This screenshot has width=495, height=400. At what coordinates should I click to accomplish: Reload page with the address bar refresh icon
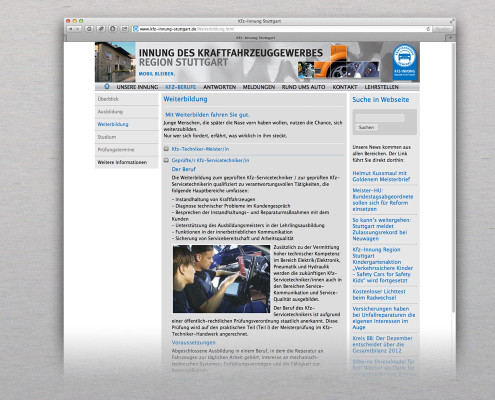click(x=428, y=29)
